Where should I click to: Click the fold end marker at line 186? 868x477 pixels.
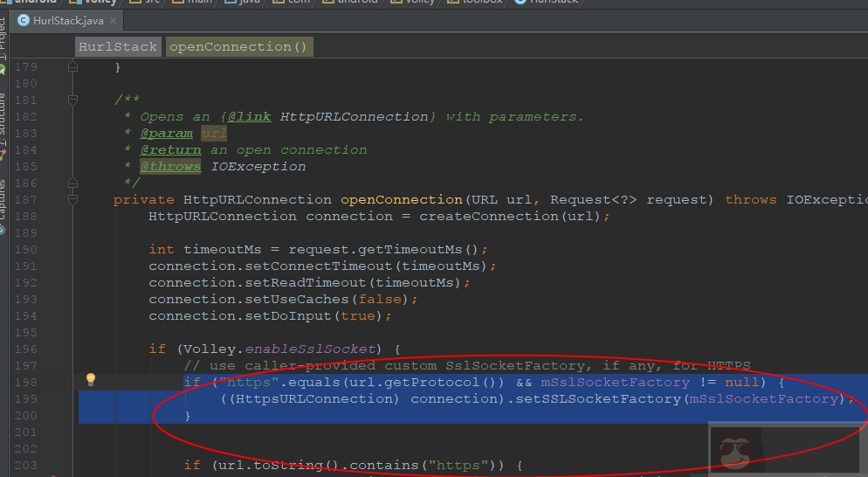(x=72, y=183)
